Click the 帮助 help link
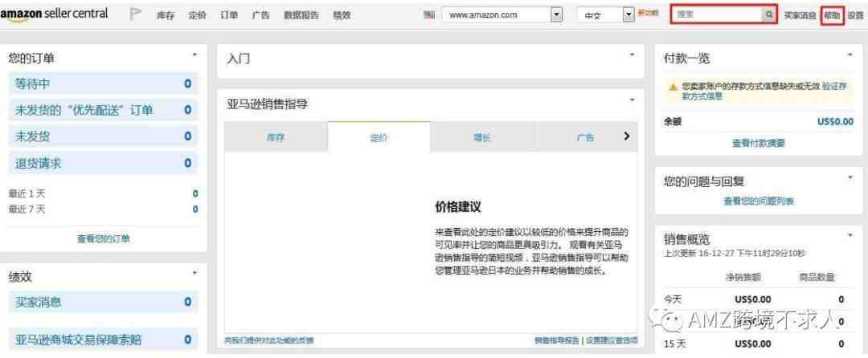 click(x=832, y=15)
